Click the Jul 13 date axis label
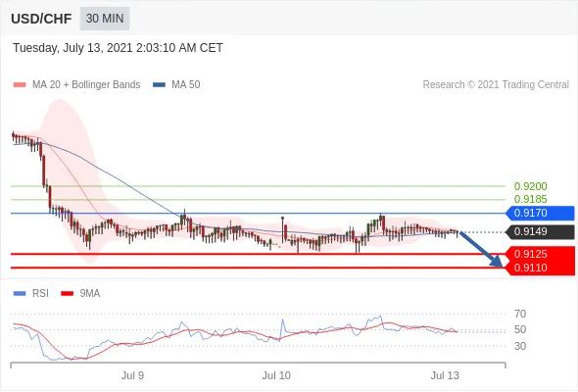The height and width of the screenshot is (392, 578). click(445, 375)
